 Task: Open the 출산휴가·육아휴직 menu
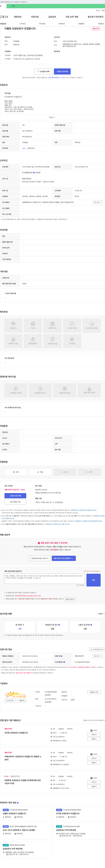click(96, 17)
